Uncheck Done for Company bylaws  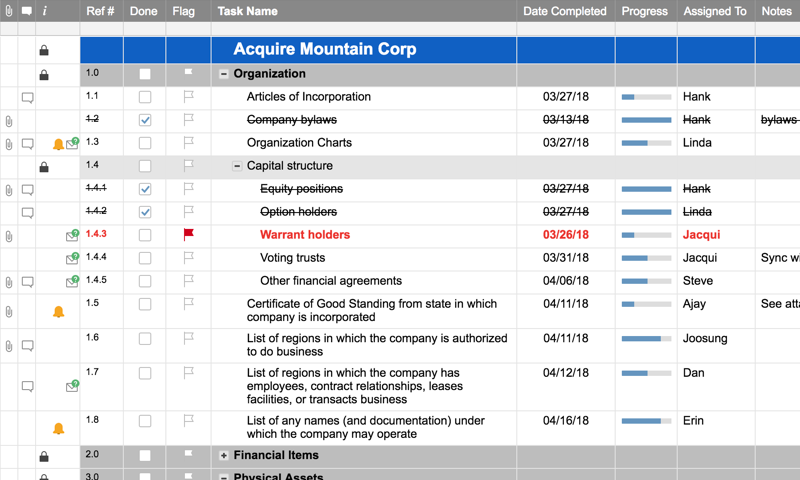click(145, 120)
